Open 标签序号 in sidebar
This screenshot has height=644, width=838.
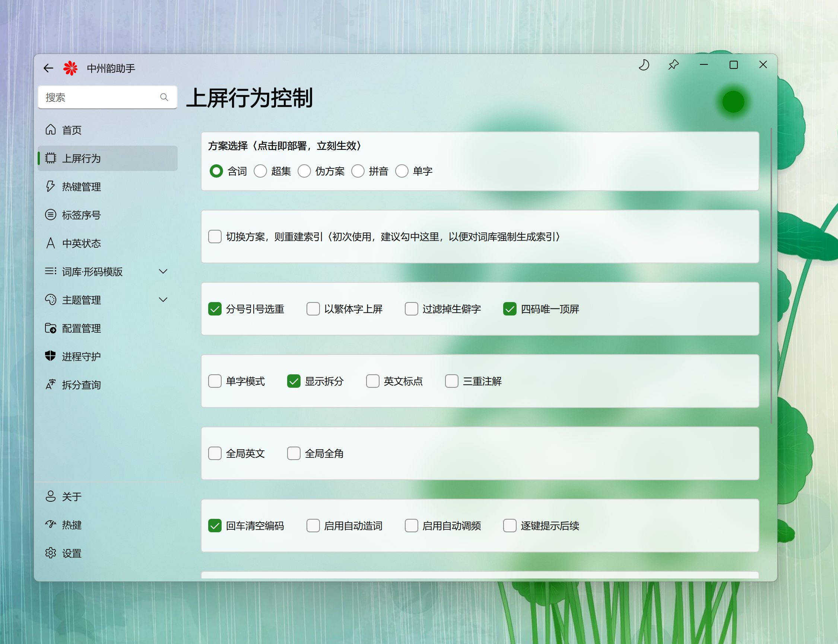point(81,215)
